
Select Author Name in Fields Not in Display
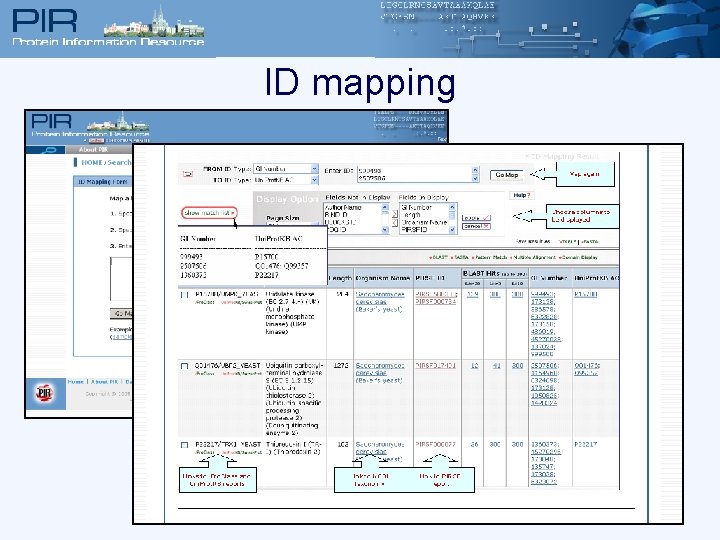coord(343,208)
